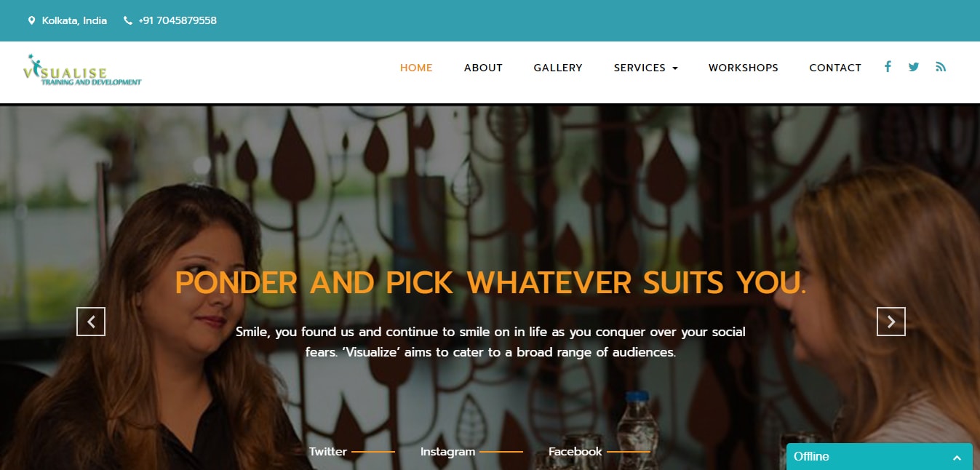Open the Facebook icon in header
The height and width of the screenshot is (470, 980).
[888, 67]
